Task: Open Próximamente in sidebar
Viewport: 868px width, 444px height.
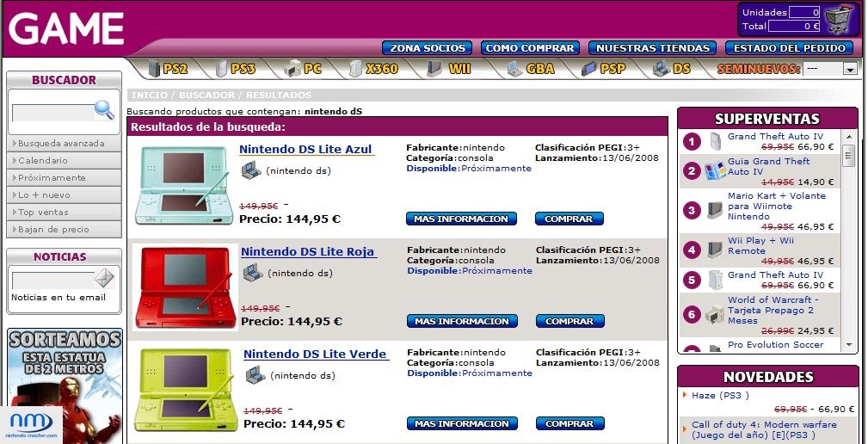Action: click(64, 178)
